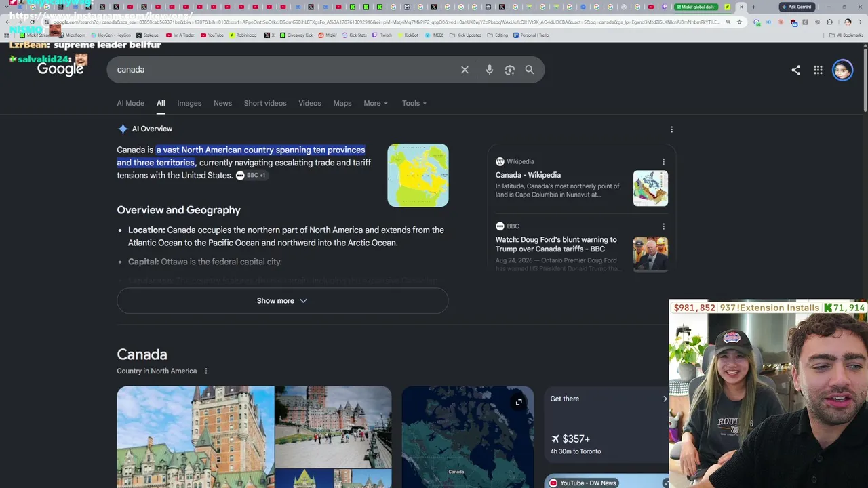Reload the page
This screenshot has width=868, height=488.
tap(32, 22)
